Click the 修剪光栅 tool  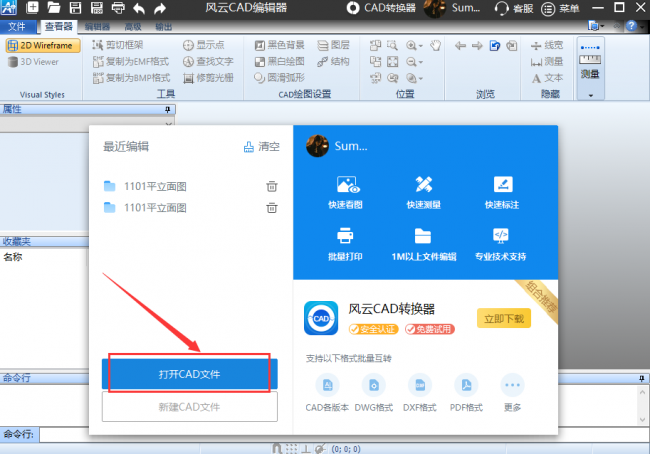208,78
